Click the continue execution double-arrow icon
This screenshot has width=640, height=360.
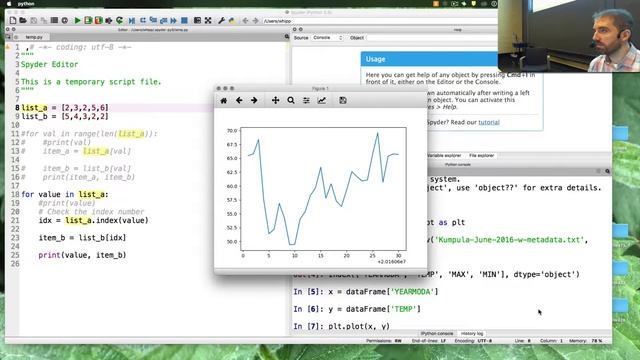coord(173,20)
